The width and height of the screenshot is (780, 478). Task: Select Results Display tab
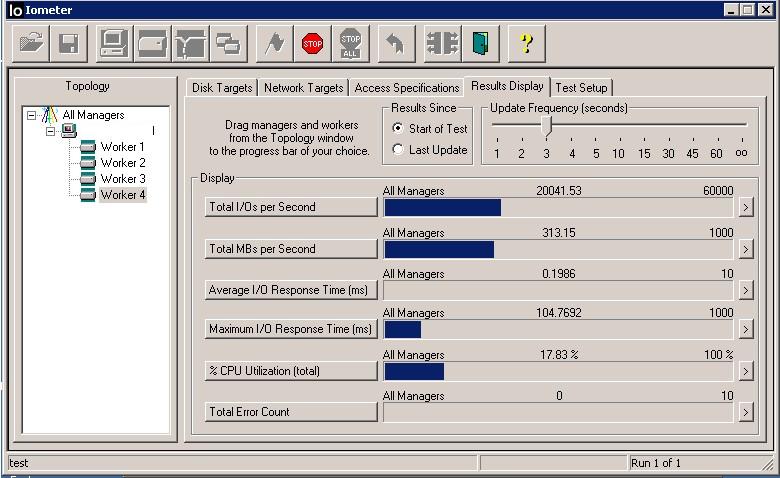(x=507, y=86)
